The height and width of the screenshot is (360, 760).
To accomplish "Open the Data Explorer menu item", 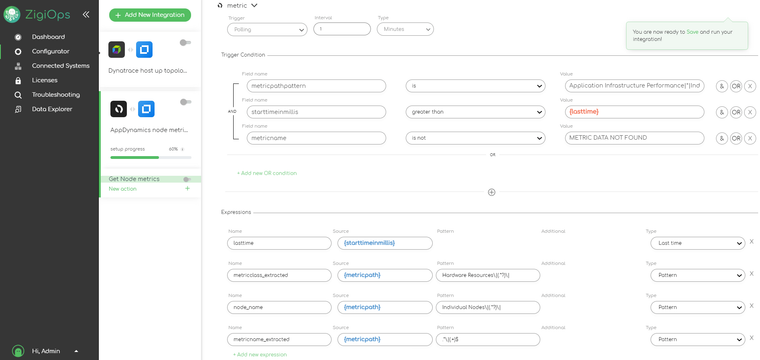I will pos(52,110).
